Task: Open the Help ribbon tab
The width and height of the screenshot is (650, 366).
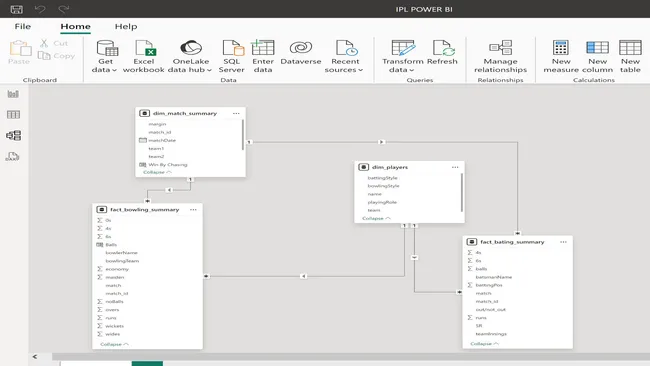Action: pos(126,26)
